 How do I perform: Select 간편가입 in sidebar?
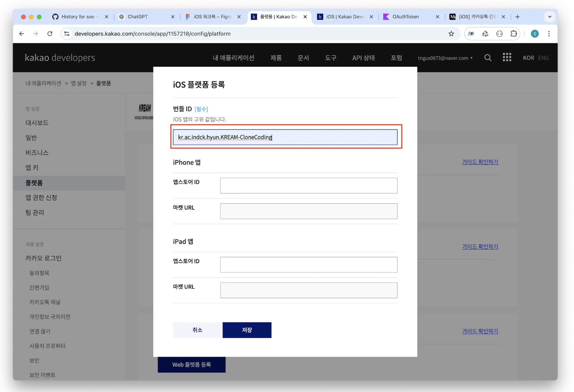tap(39, 287)
